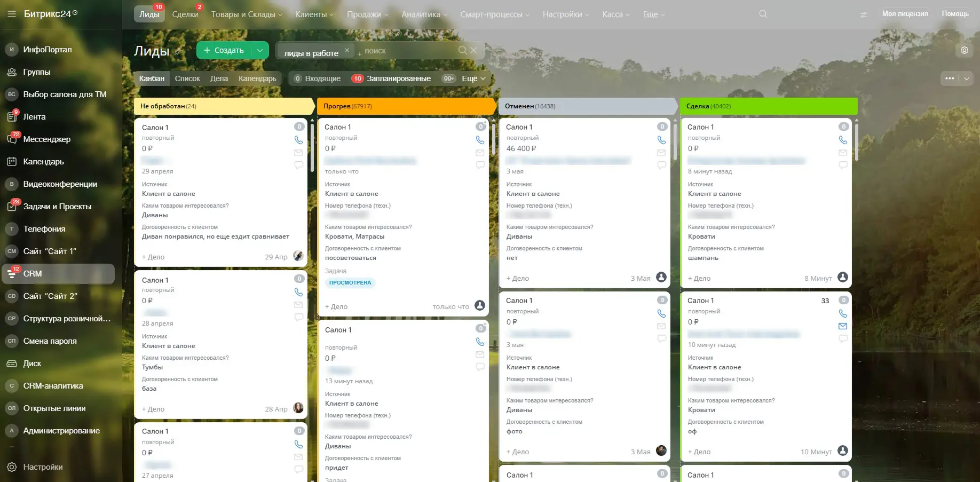
Task: Switch to the Сделки top tab
Action: [x=185, y=14]
